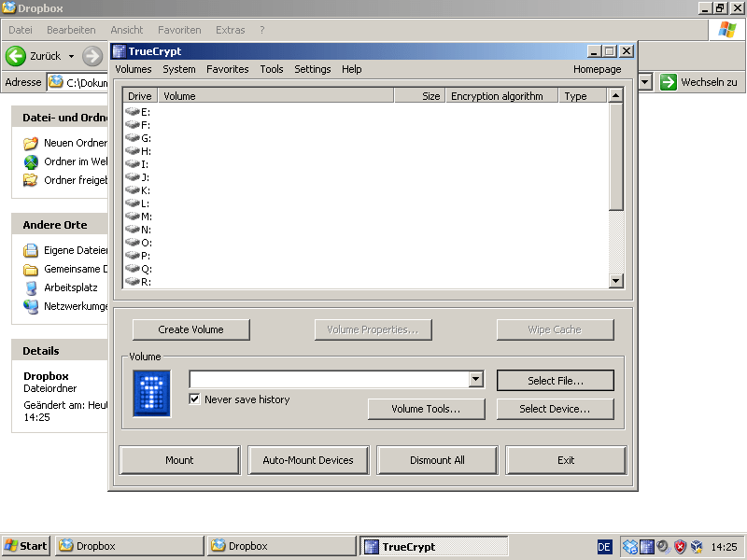Click the green Zurück back arrow icon

(16, 56)
